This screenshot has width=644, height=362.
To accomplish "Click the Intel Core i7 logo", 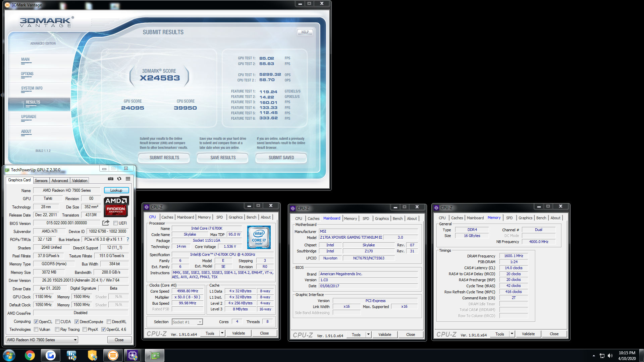I will pos(259,237).
